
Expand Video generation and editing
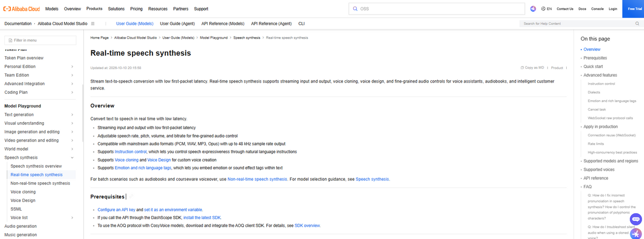click(x=72, y=140)
